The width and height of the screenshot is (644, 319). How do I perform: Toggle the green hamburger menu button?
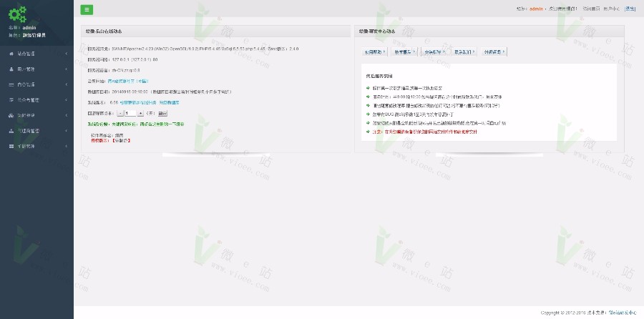87,10
